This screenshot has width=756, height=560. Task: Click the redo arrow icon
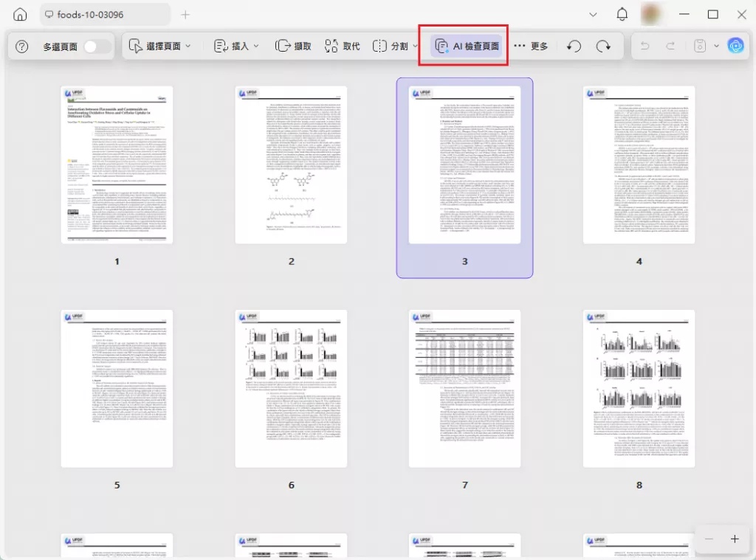click(670, 46)
